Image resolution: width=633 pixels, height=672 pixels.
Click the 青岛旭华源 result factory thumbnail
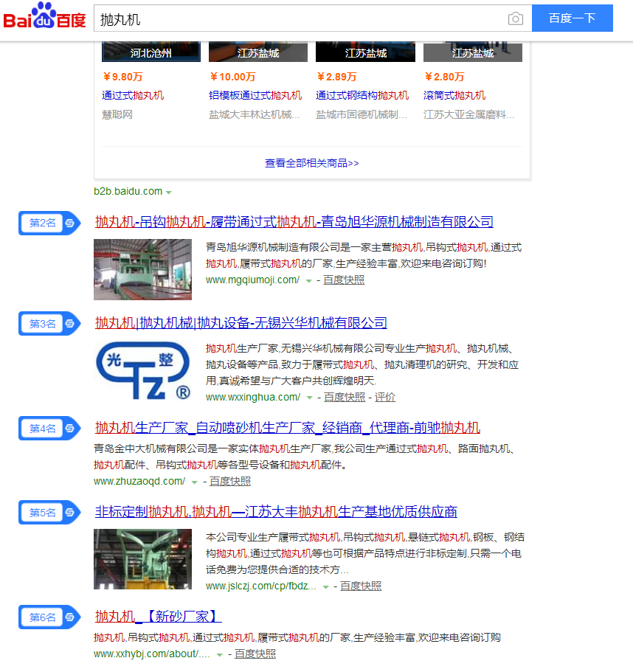click(x=142, y=269)
